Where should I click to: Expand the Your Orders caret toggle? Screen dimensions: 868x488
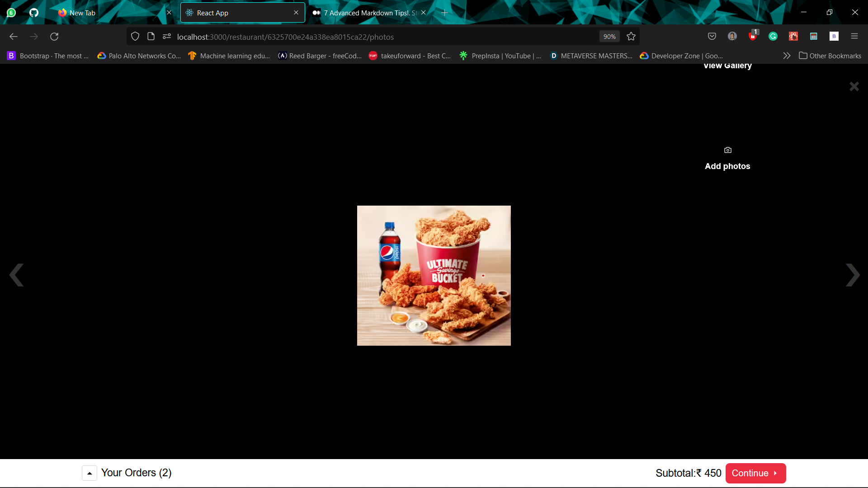tap(90, 473)
